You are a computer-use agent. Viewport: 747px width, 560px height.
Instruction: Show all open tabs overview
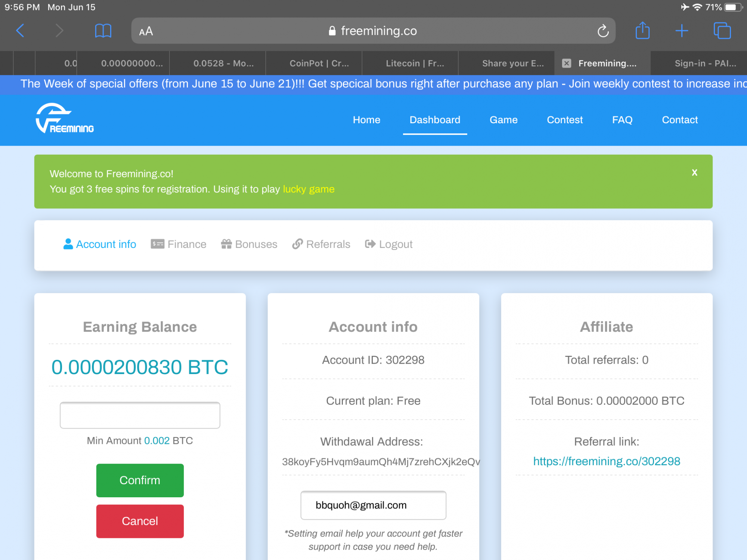tap(722, 31)
